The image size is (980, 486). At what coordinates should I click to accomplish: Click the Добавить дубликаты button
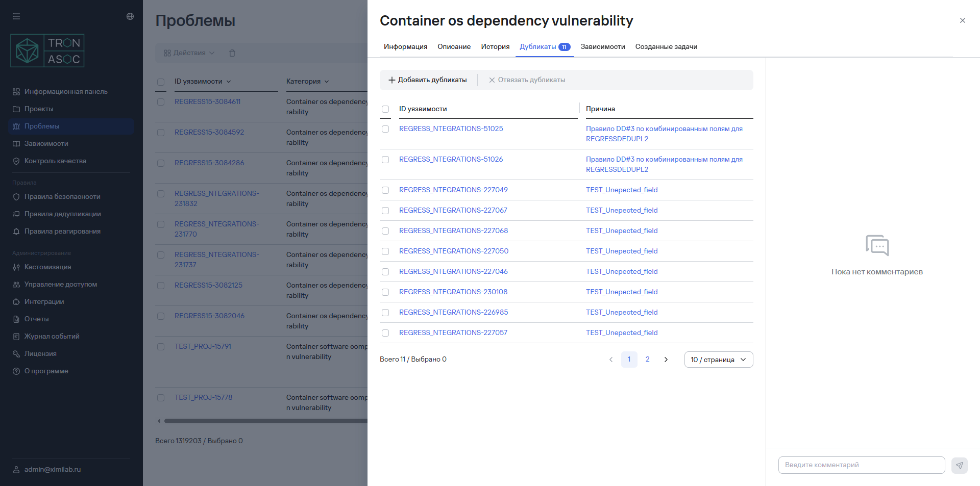(x=428, y=80)
